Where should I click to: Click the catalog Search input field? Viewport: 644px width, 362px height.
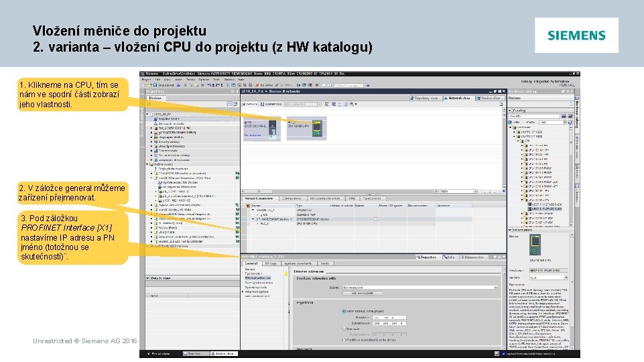[535, 117]
